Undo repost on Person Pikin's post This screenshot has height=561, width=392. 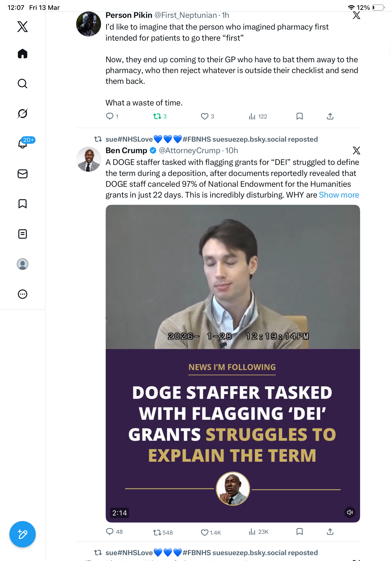tap(160, 116)
